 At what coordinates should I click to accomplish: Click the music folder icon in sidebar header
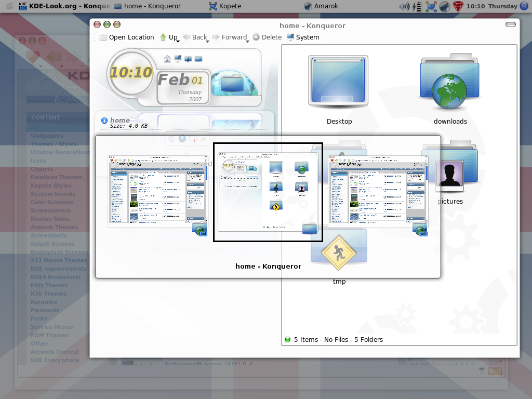(x=188, y=59)
